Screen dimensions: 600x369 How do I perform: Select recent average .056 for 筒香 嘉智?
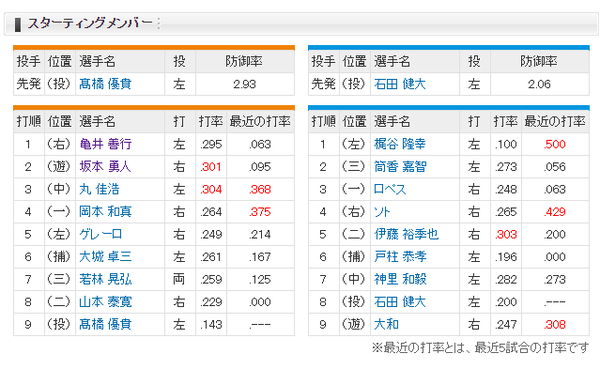[555, 167]
